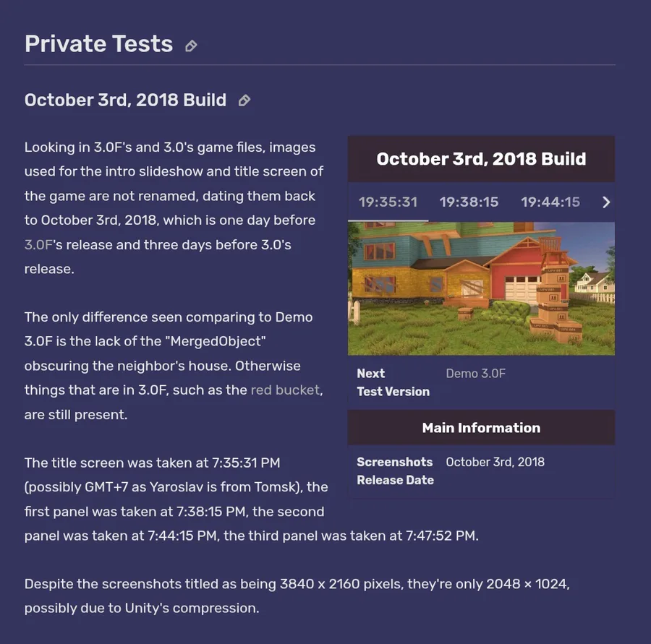The image size is (651, 644).
Task: Open the red bucket link
Action: 284,390
